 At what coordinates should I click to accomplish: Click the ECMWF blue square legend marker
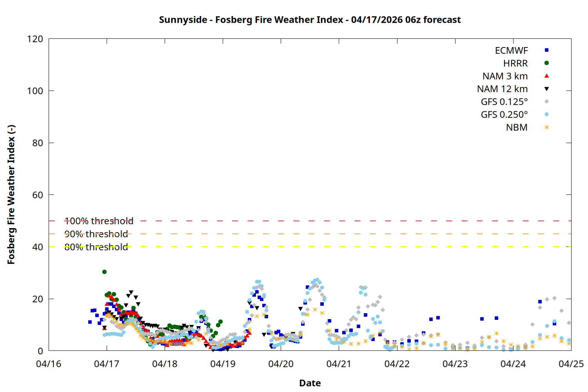[x=546, y=50]
